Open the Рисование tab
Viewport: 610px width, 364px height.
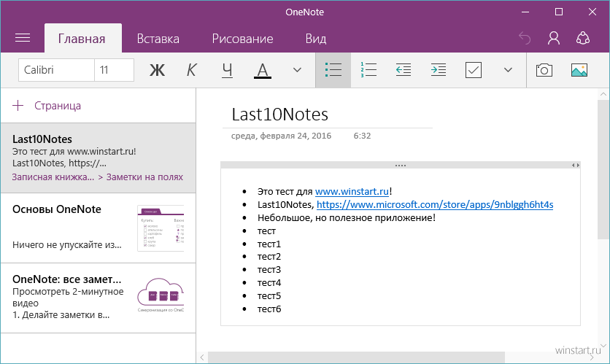tap(242, 39)
